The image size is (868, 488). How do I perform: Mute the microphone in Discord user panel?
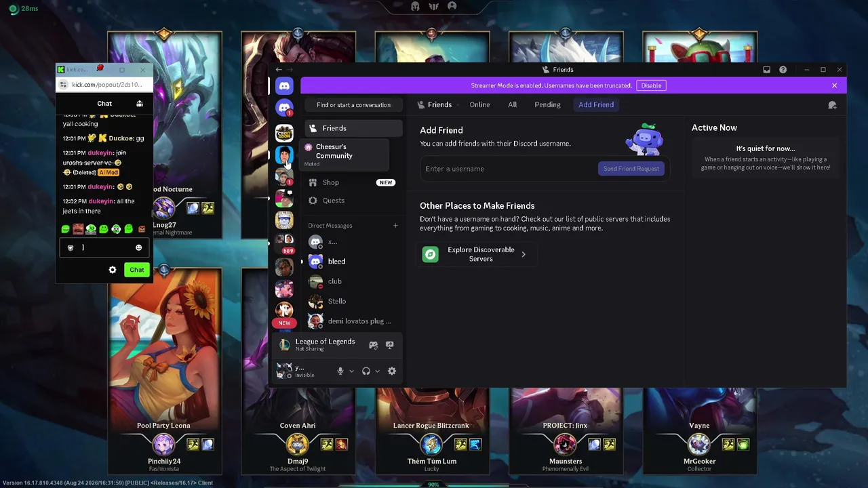340,371
